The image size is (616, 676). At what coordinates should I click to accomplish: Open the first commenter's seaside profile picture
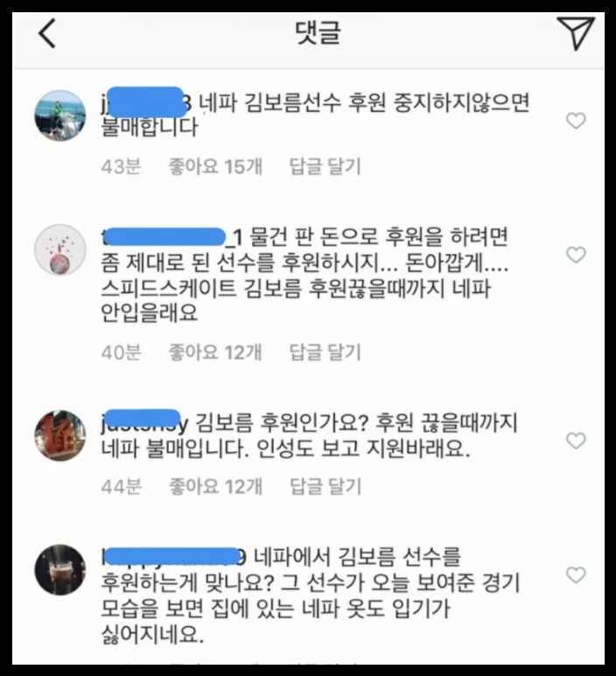(60, 115)
